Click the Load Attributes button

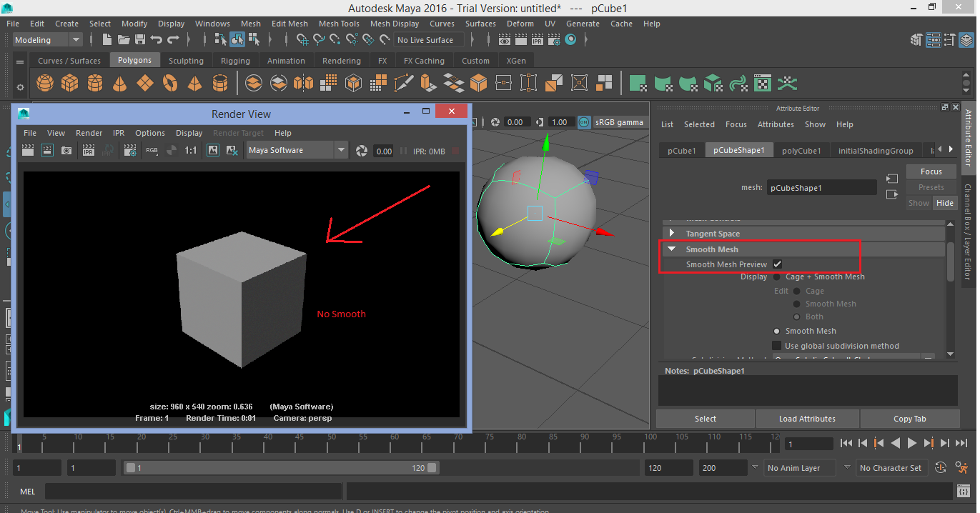coord(807,419)
